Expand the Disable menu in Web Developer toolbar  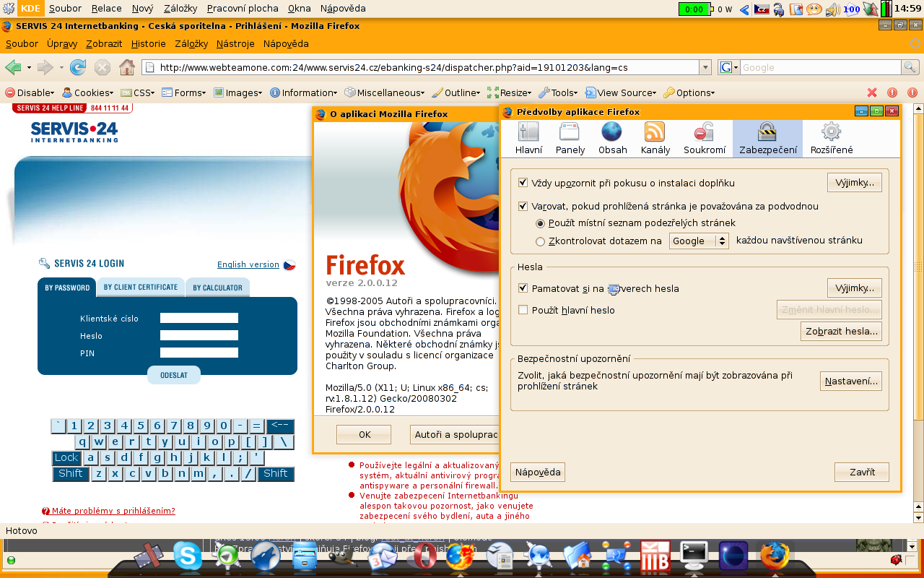[x=30, y=92]
